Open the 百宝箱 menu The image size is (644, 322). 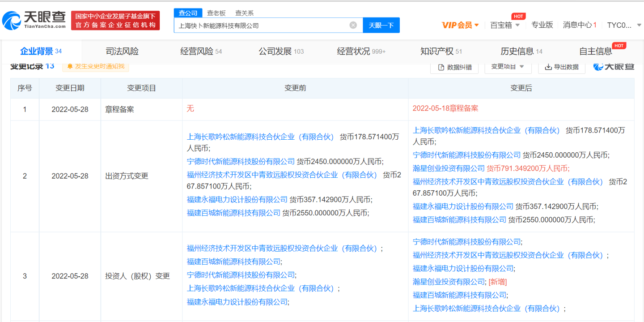point(501,25)
